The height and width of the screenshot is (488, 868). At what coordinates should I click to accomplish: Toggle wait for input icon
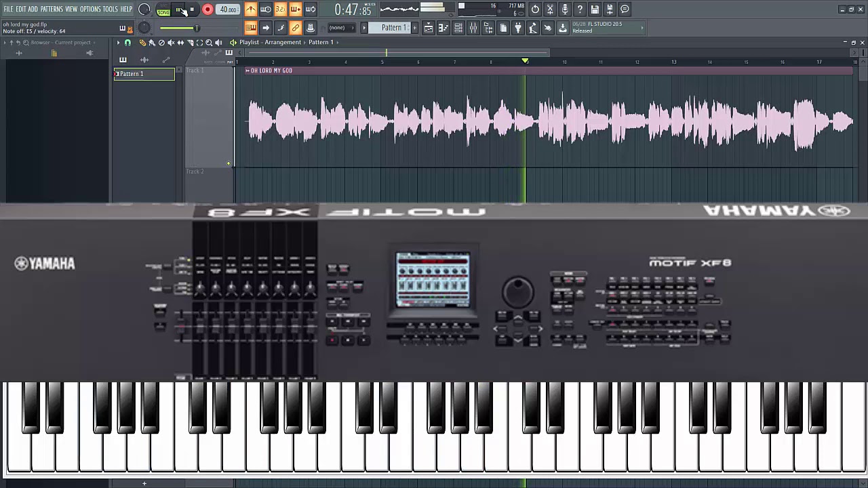(x=266, y=9)
